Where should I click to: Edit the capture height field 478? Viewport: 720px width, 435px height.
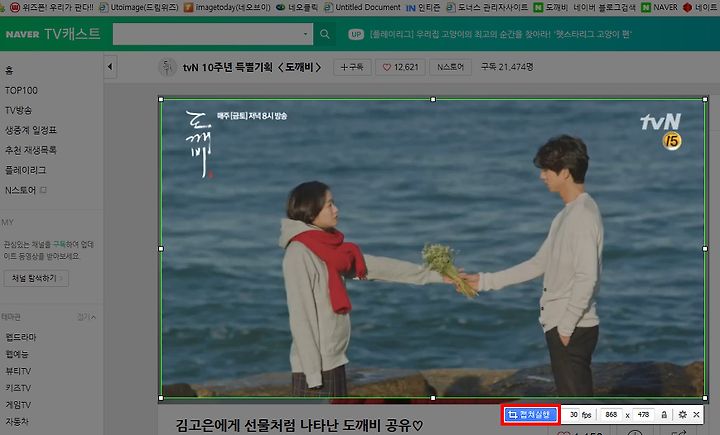[643, 415]
